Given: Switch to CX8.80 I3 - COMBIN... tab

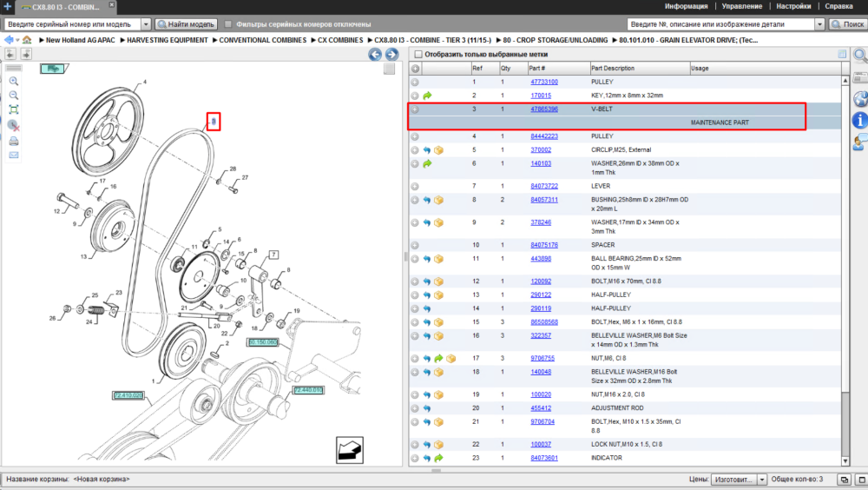Looking at the screenshot, I should pos(65,7).
